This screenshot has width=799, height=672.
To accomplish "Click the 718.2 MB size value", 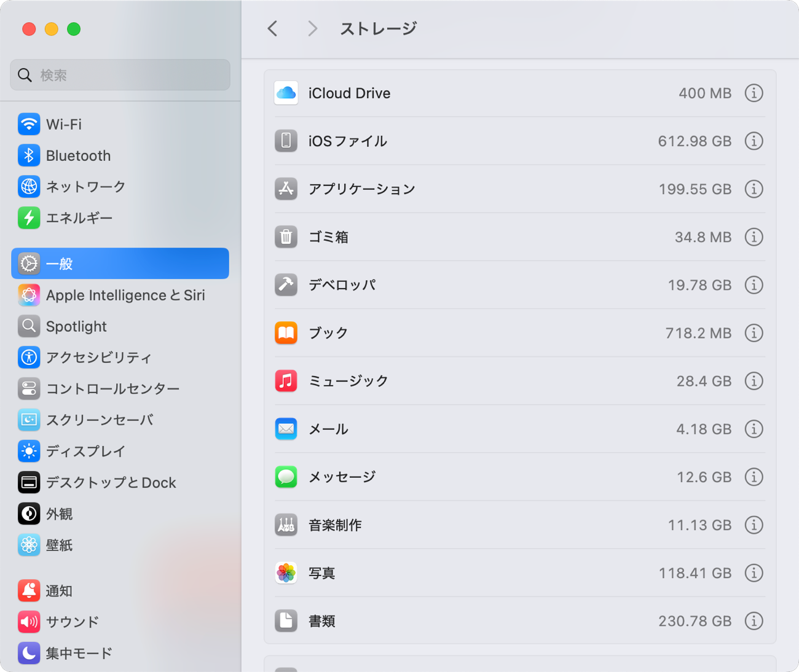I will (x=698, y=333).
